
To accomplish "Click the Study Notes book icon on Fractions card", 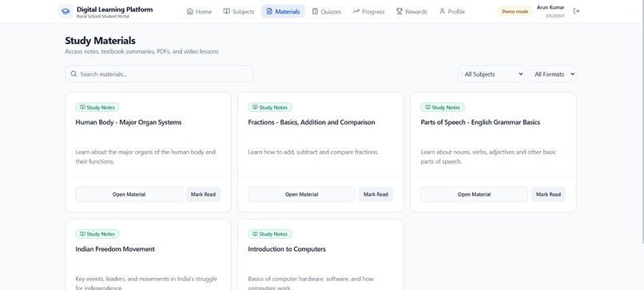I will [x=255, y=107].
